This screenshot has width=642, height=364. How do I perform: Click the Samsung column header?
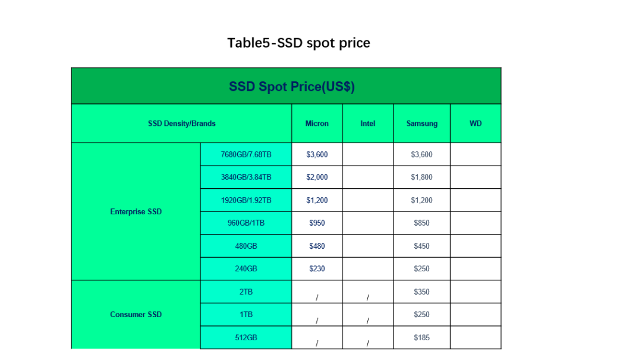pyautogui.click(x=421, y=123)
